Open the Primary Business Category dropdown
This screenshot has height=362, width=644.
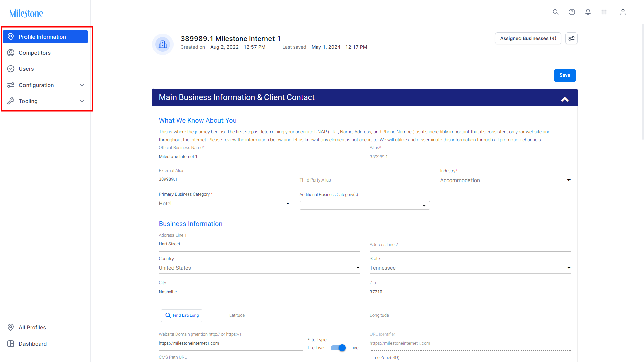[x=224, y=204]
